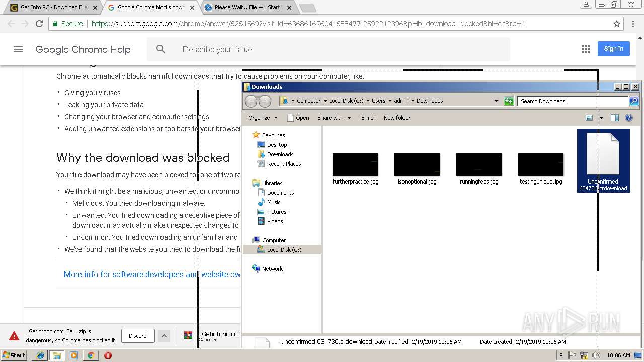Click the Search Downloads field

(x=573, y=101)
